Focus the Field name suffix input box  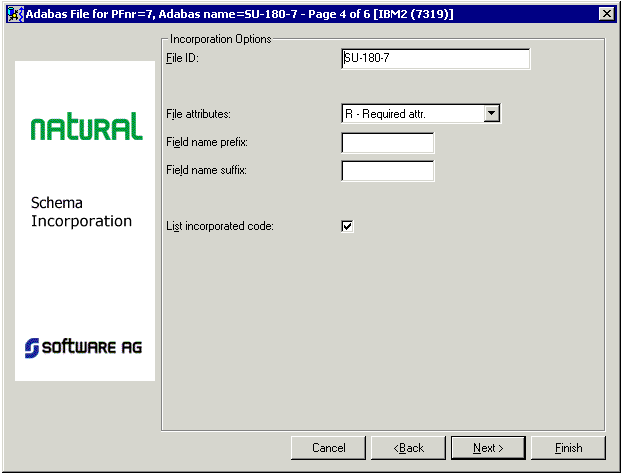(388, 171)
